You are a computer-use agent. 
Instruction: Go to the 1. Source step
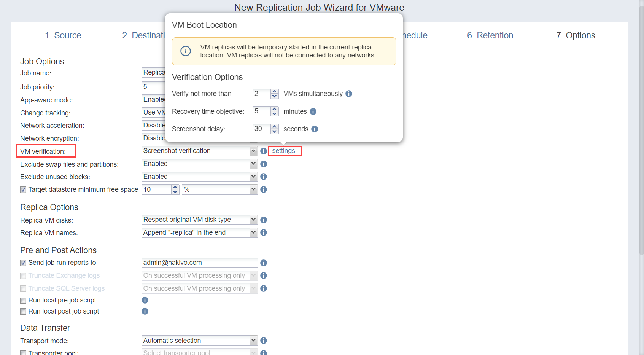[63, 35]
